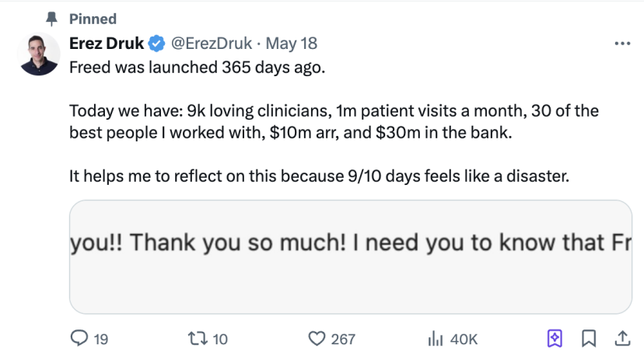Click the share upload arrow icon
Viewport: 644px width, 359px height.
point(623,339)
